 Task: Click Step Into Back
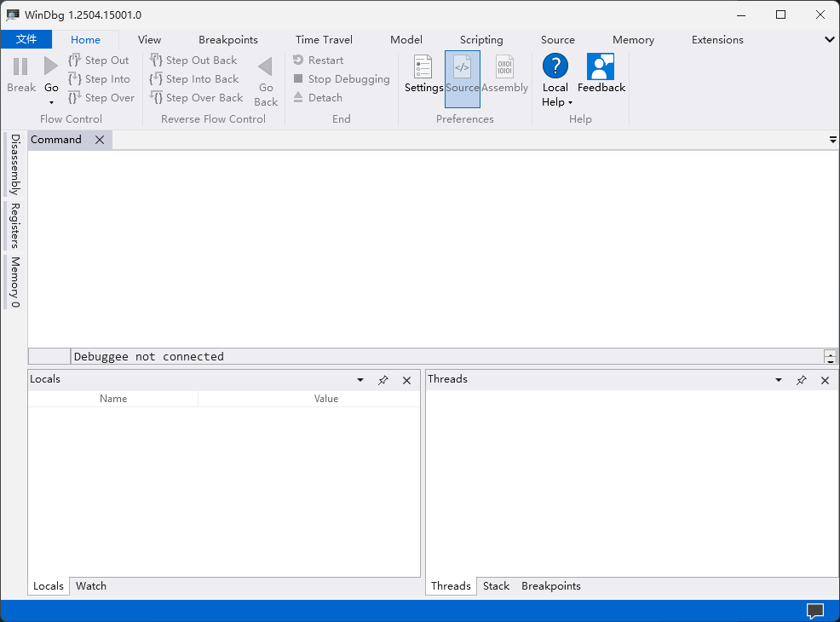(x=194, y=78)
